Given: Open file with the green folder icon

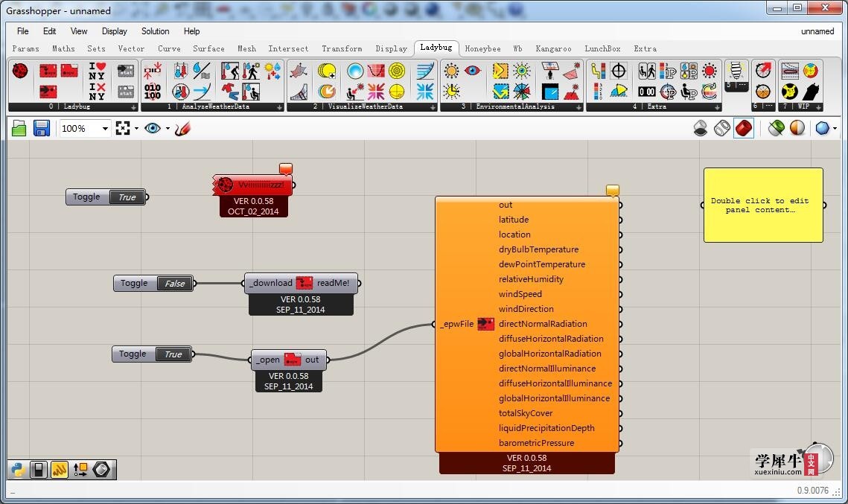Looking at the screenshot, I should pyautogui.click(x=19, y=128).
